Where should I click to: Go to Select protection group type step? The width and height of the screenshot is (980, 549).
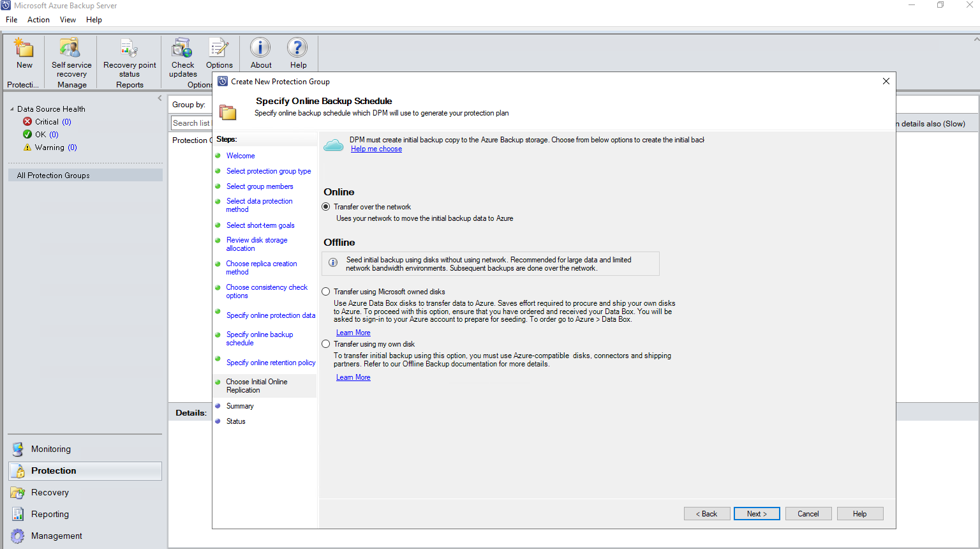coord(269,171)
